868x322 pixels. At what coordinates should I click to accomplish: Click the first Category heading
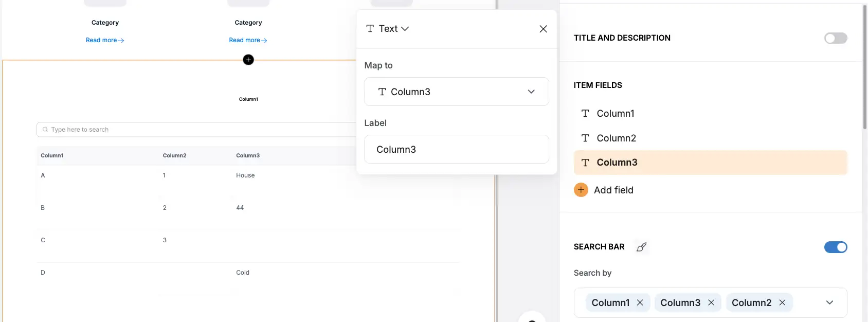(x=105, y=23)
